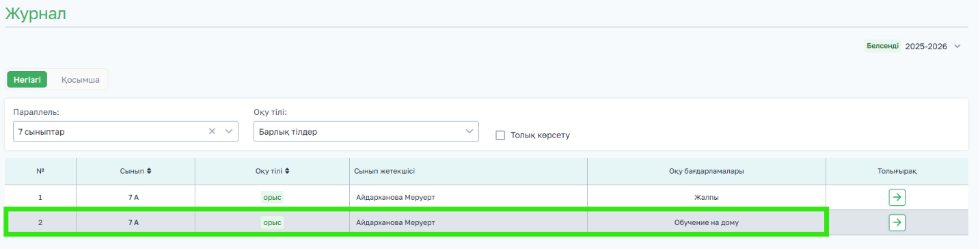Screen dimensions: 980x249
Task: Click the № column header
Action: [x=40, y=171]
